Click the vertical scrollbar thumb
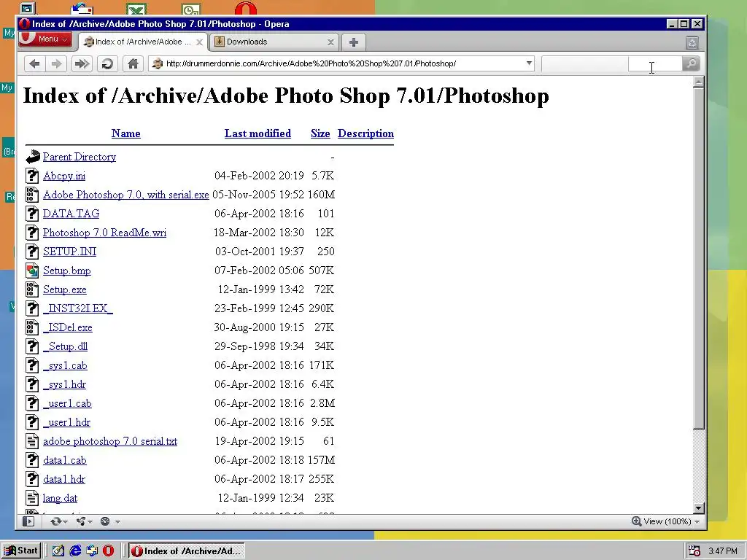The image size is (747, 560). [699, 258]
